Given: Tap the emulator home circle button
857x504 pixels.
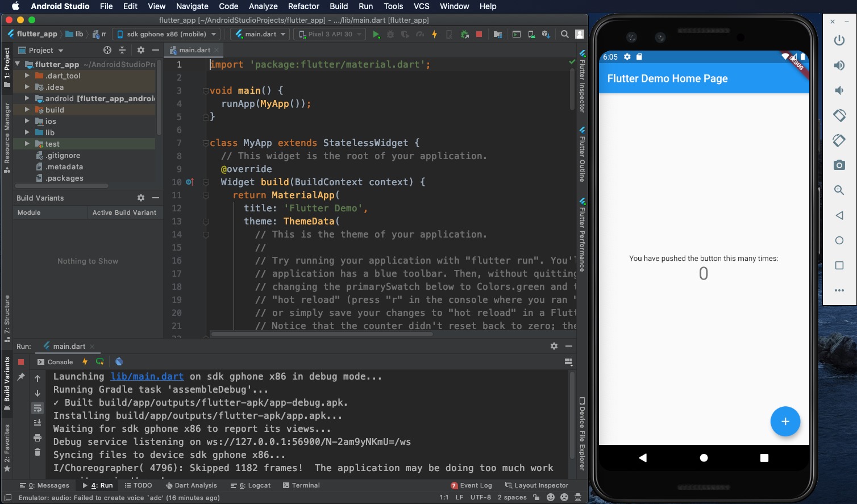Looking at the screenshot, I should tap(704, 457).
